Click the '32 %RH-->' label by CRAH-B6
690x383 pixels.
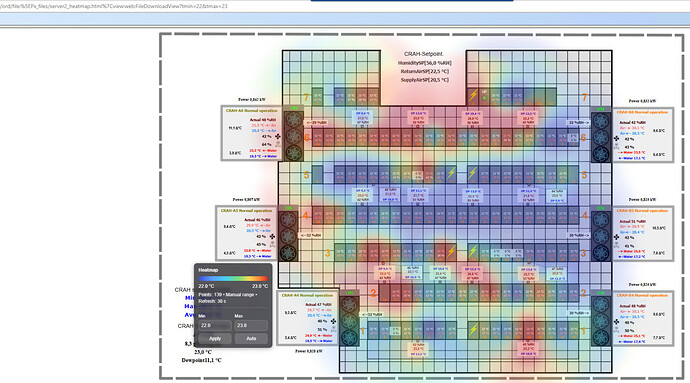pyautogui.click(x=579, y=122)
